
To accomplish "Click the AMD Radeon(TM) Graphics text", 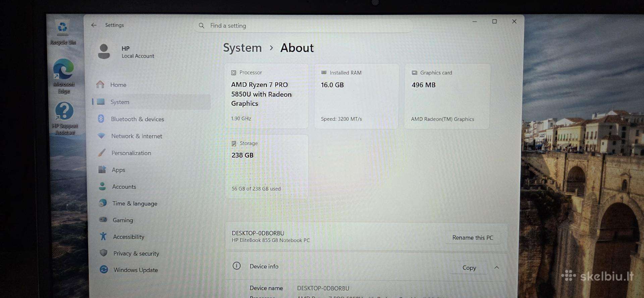I will [x=442, y=119].
